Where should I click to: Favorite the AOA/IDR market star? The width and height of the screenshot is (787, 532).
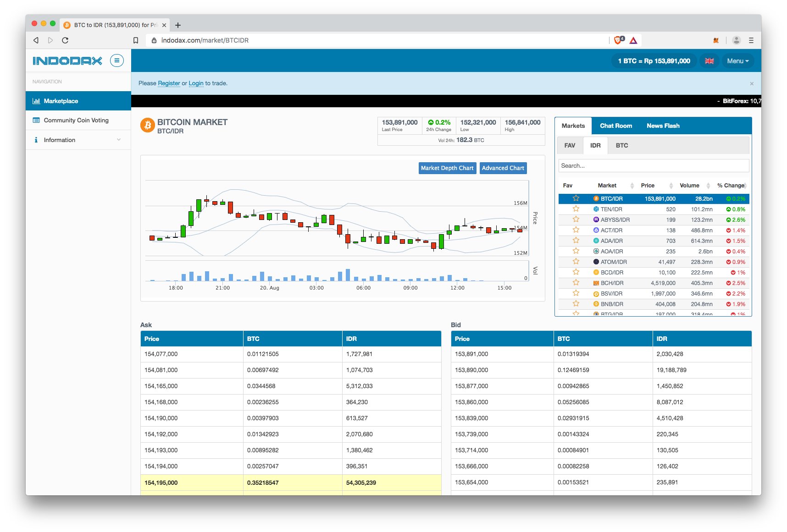pos(576,251)
